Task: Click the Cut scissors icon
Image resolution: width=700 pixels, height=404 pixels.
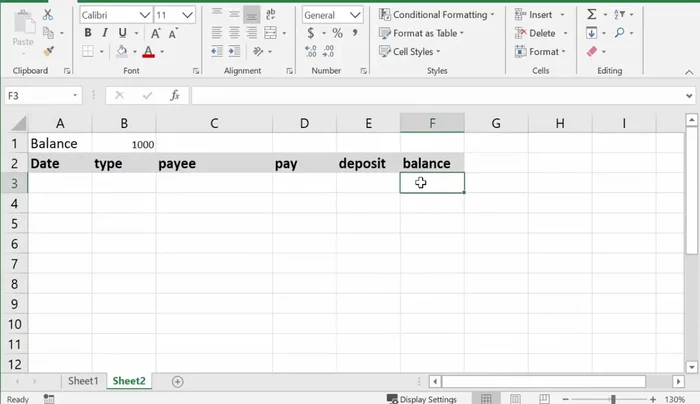Action: [48, 15]
